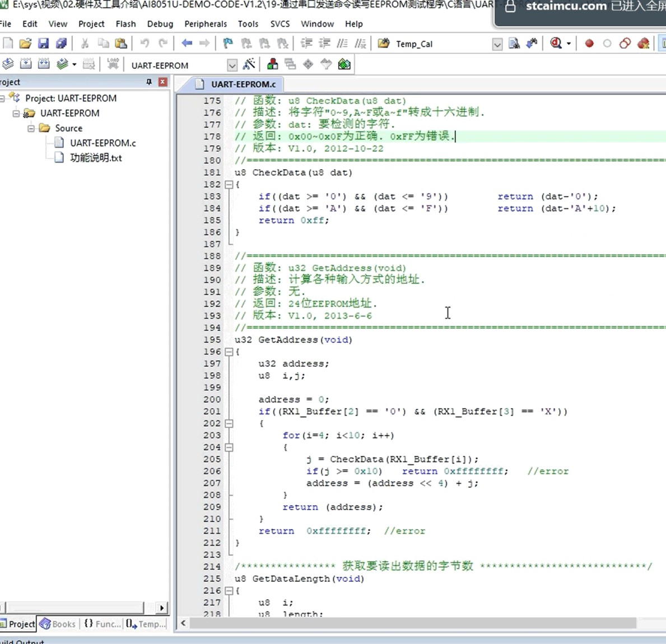Select UART-EEPROM.c in the project tree
Image resolution: width=666 pixels, height=644 pixels.
click(x=103, y=143)
